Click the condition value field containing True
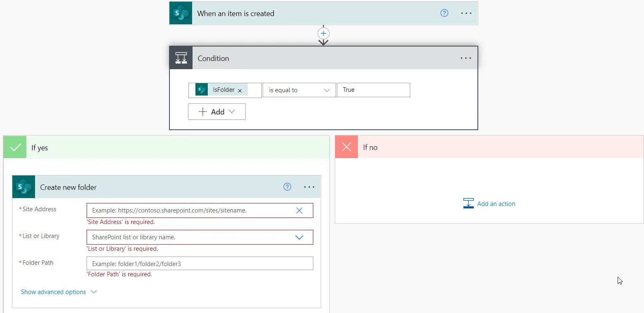 click(x=374, y=90)
